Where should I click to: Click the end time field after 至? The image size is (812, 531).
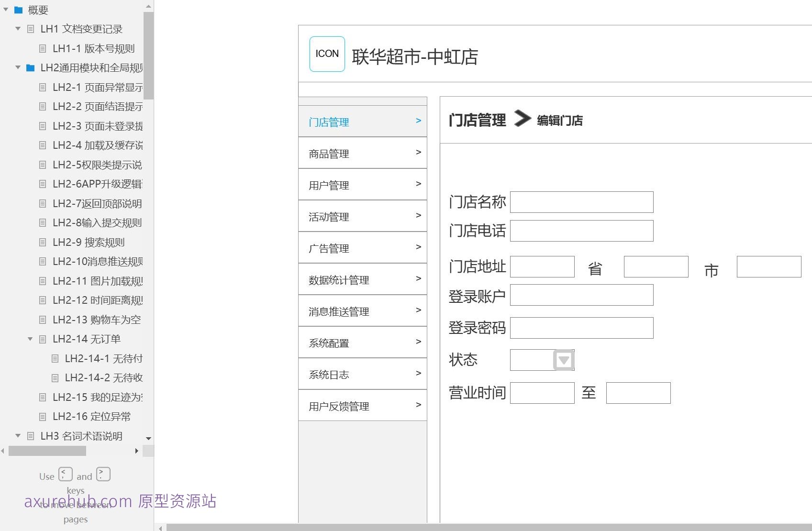coord(638,393)
